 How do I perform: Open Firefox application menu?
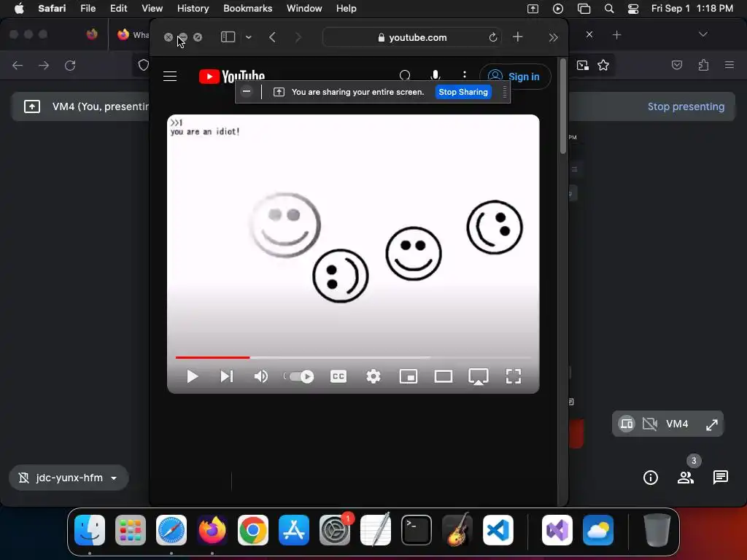729,65
